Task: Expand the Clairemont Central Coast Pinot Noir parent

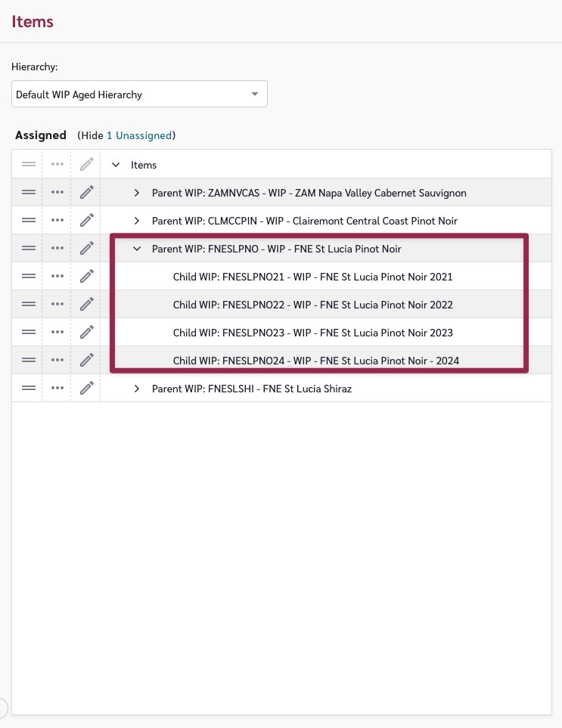Action: point(137,221)
